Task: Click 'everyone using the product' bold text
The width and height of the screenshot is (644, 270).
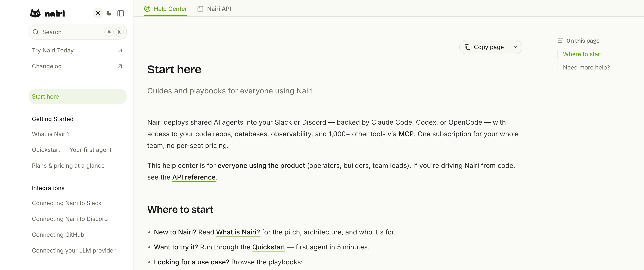Action: pyautogui.click(x=261, y=166)
